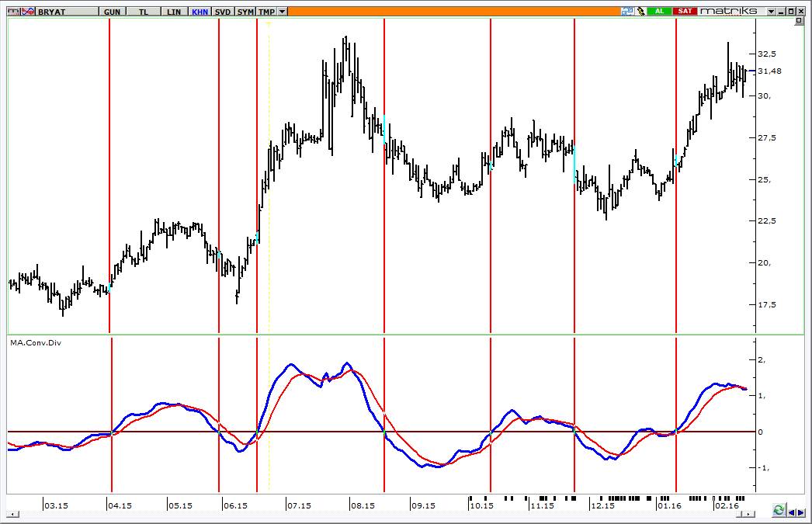Click the chart type icon left of BRYAT
This screenshot has height=524, width=812.
[13, 12]
